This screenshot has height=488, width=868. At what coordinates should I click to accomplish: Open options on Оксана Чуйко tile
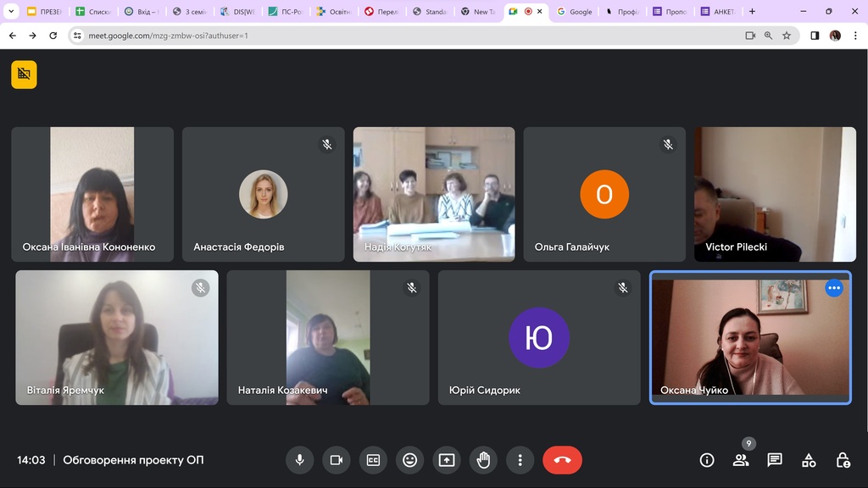click(x=834, y=288)
